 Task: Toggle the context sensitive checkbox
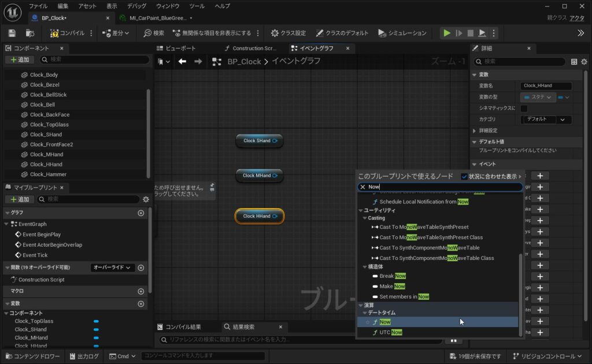464,176
